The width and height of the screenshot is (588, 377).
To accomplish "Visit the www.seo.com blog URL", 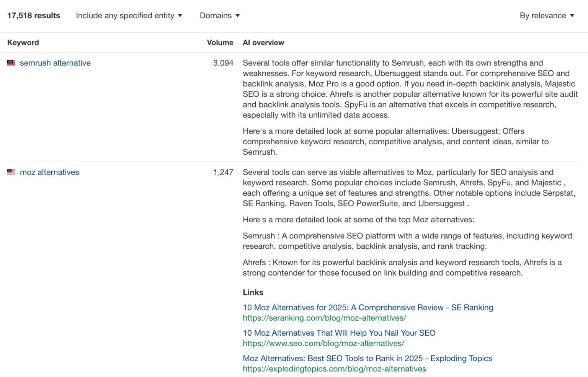I will pos(323,343).
